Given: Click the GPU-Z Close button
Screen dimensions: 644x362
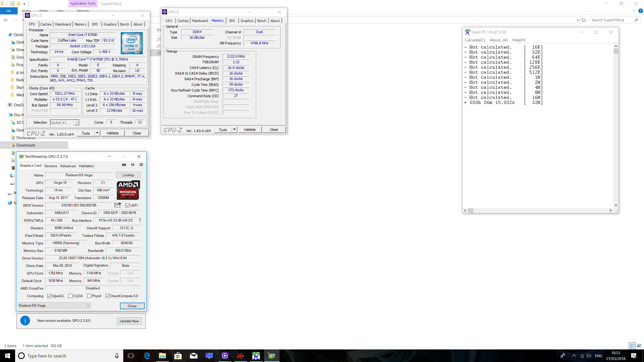Looking at the screenshot, I should pyautogui.click(x=132, y=306).
